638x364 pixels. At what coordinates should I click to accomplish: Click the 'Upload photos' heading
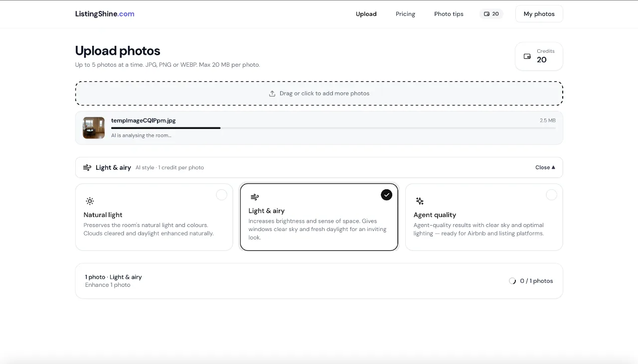pos(118,51)
